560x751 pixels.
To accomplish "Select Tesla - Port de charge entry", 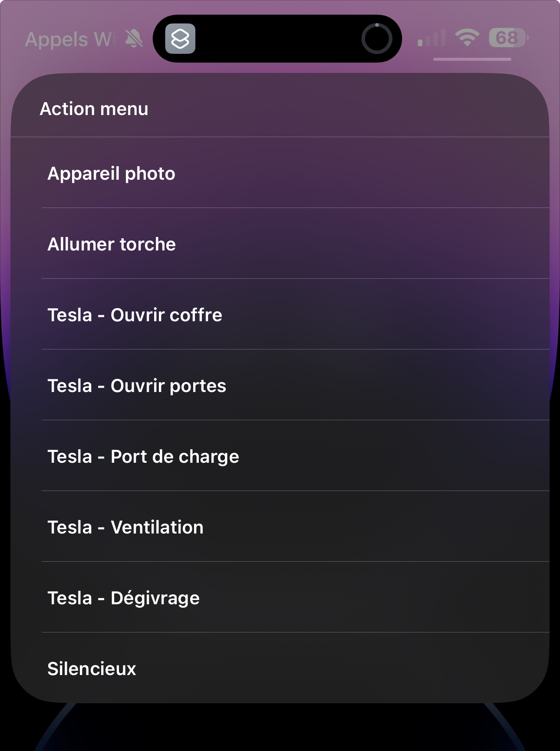I will pyautogui.click(x=280, y=456).
